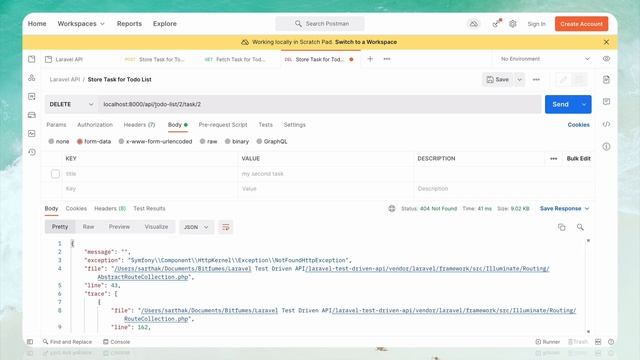
Task: Click the request URL input field
Action: tap(319, 104)
